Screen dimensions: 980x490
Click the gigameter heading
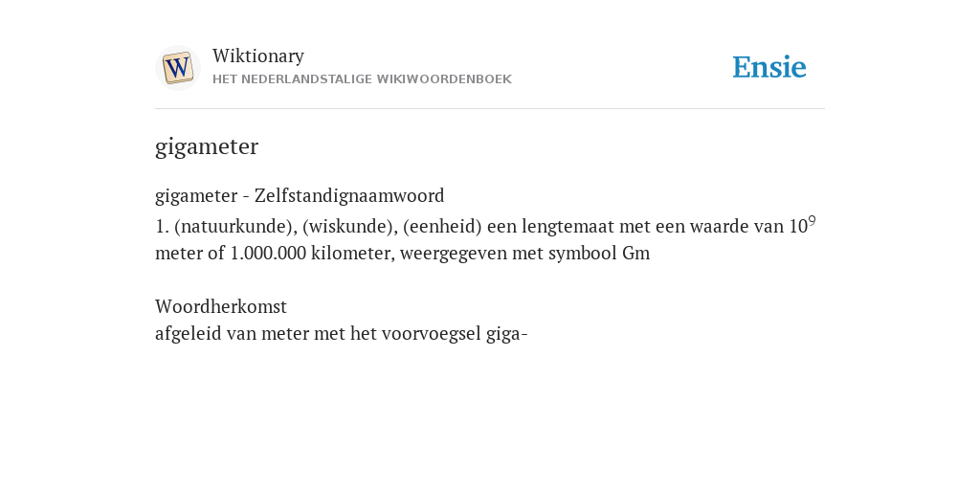click(x=207, y=146)
